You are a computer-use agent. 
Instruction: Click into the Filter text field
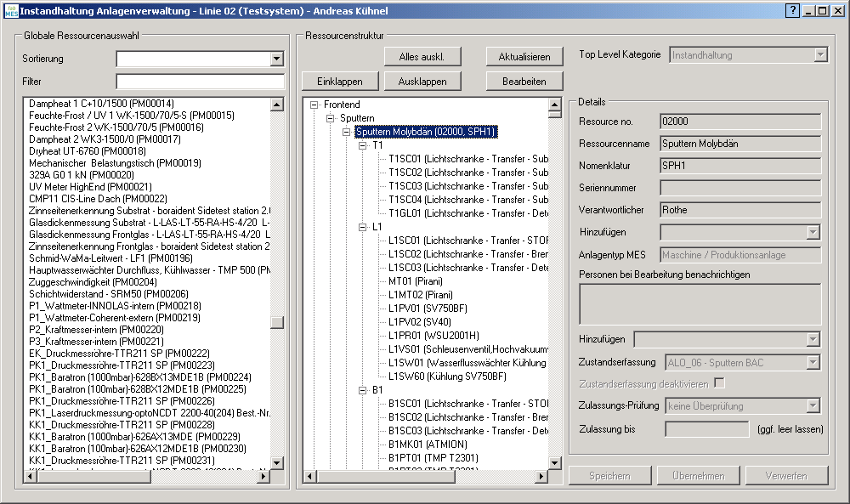point(200,82)
